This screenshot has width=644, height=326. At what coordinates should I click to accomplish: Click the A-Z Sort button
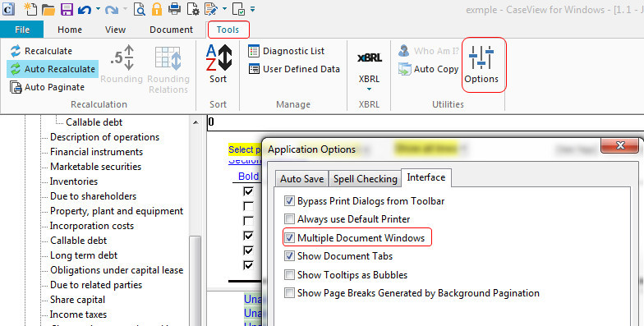point(218,64)
